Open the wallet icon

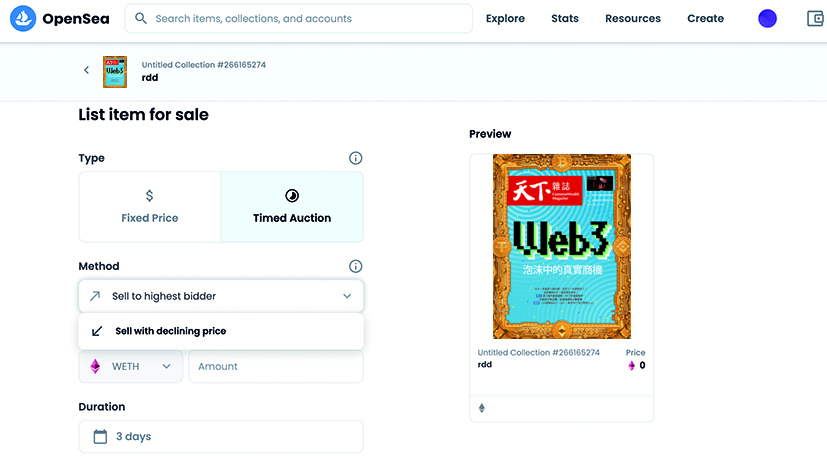tap(815, 18)
